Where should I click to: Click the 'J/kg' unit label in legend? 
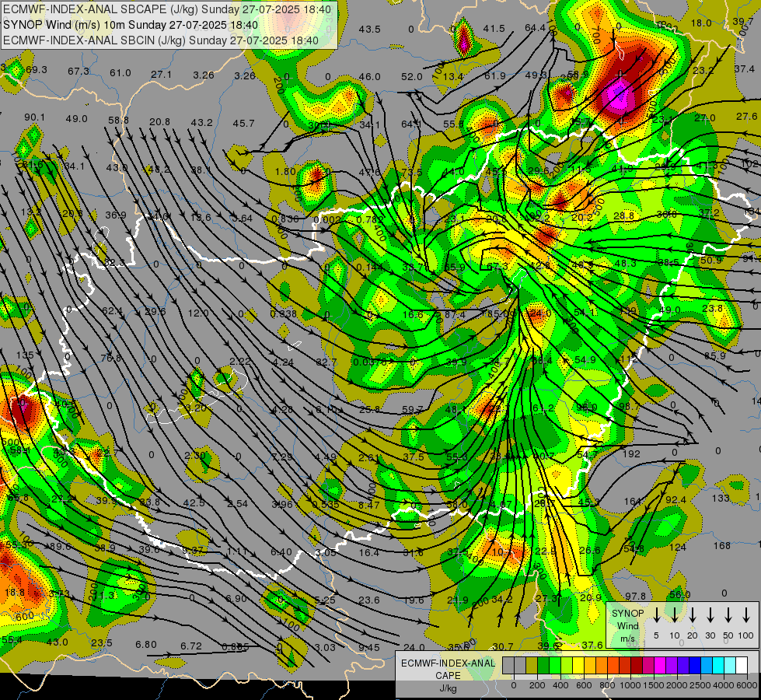pos(448,688)
